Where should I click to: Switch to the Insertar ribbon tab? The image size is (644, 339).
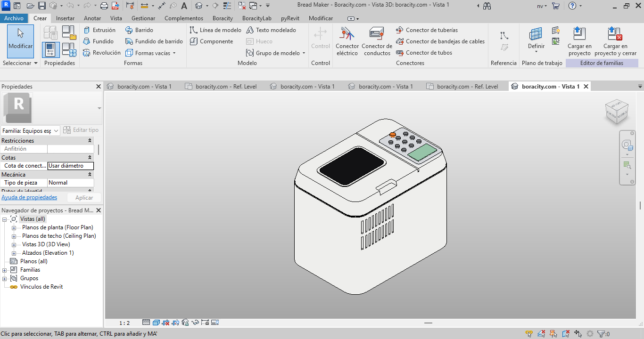(65, 18)
